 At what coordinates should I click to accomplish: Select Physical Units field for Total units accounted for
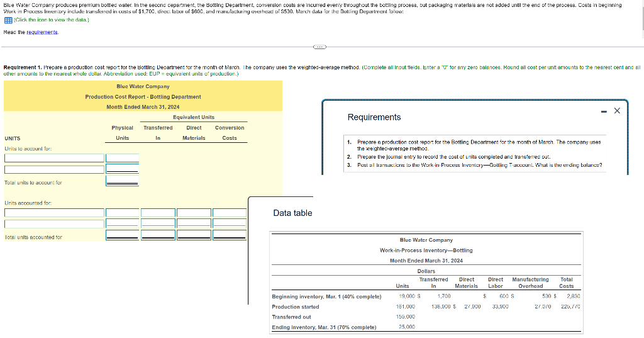click(123, 235)
